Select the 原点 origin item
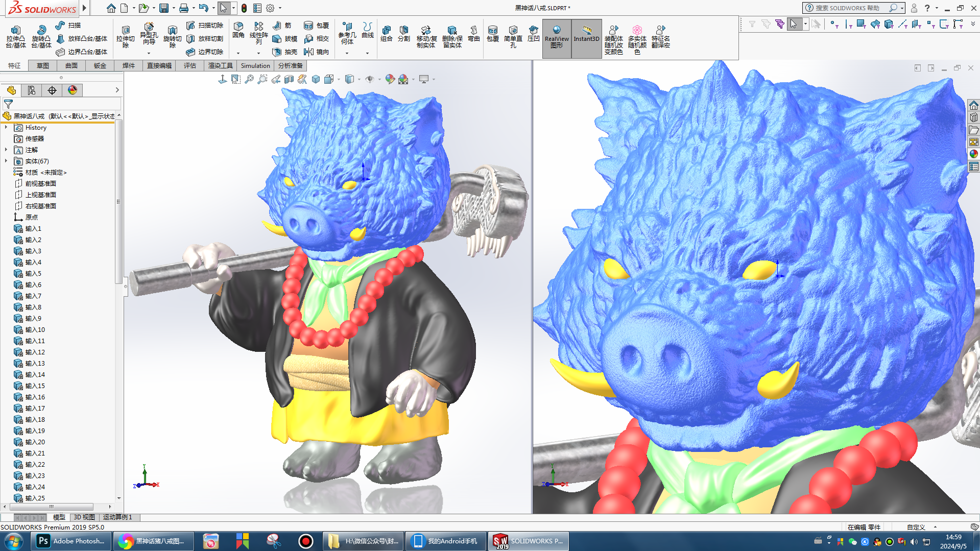Screen dimensions: 980x551 pos(26,217)
